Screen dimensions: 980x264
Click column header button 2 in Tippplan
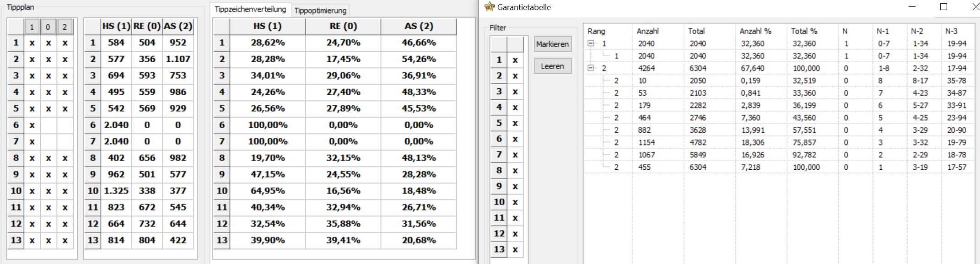pos(65,27)
